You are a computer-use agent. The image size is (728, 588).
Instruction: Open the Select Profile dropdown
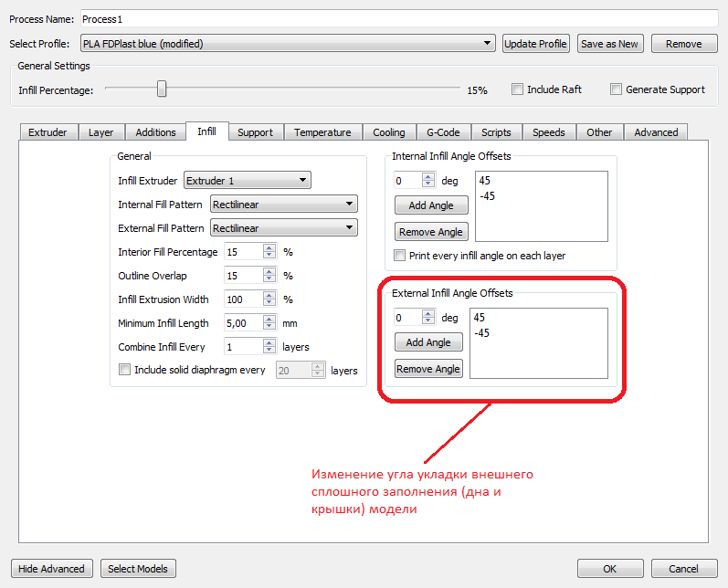[x=288, y=44]
